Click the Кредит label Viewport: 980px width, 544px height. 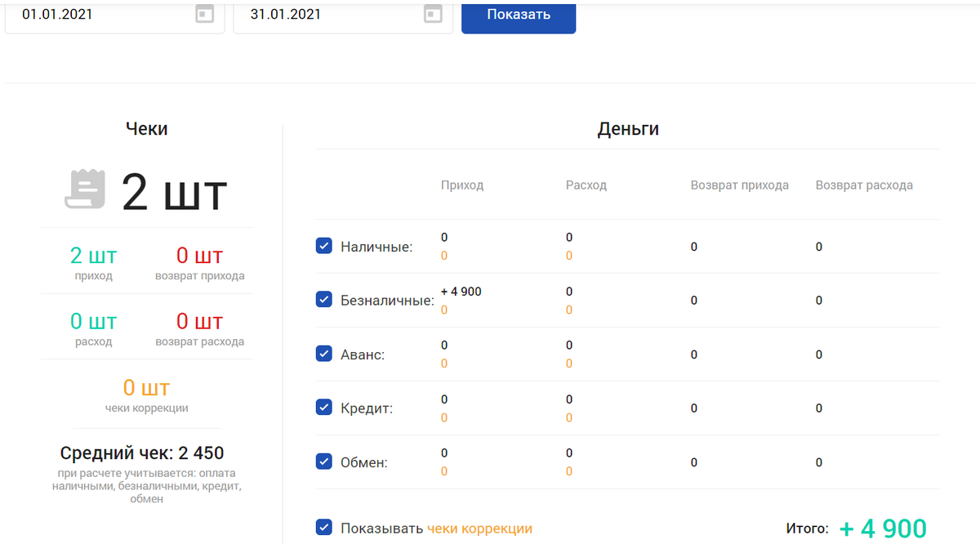(367, 408)
